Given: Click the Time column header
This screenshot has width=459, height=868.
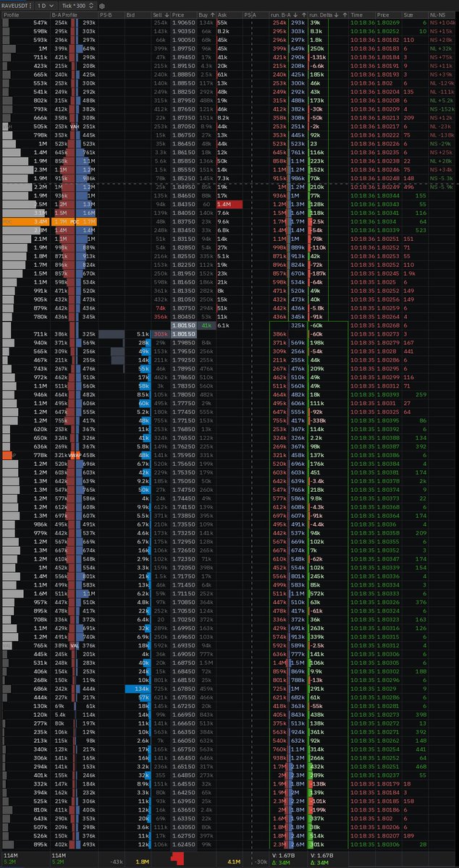Looking at the screenshot, I should pyautogui.click(x=362, y=14).
